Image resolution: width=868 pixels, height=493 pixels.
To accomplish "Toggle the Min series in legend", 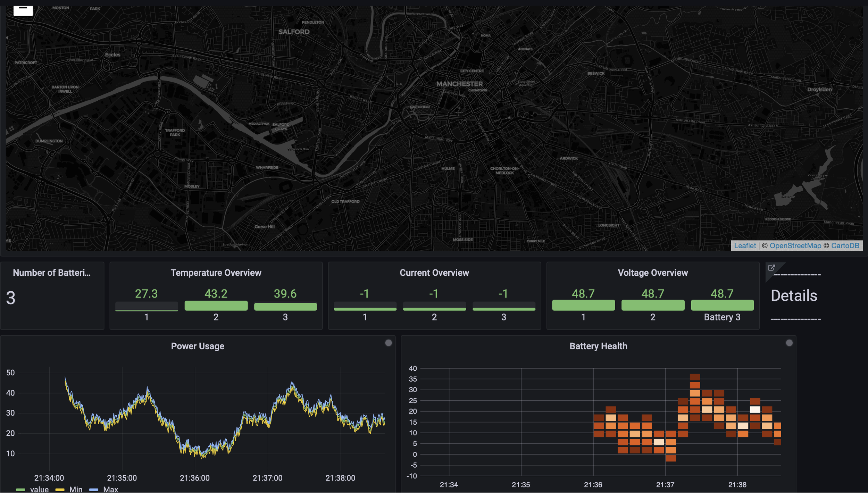I will coord(76,489).
